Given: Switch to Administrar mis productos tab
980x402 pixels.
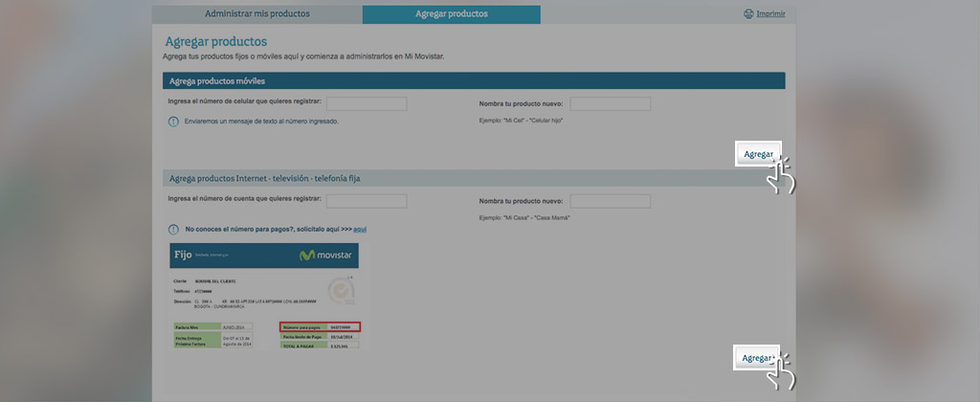Looking at the screenshot, I should coord(256,14).
